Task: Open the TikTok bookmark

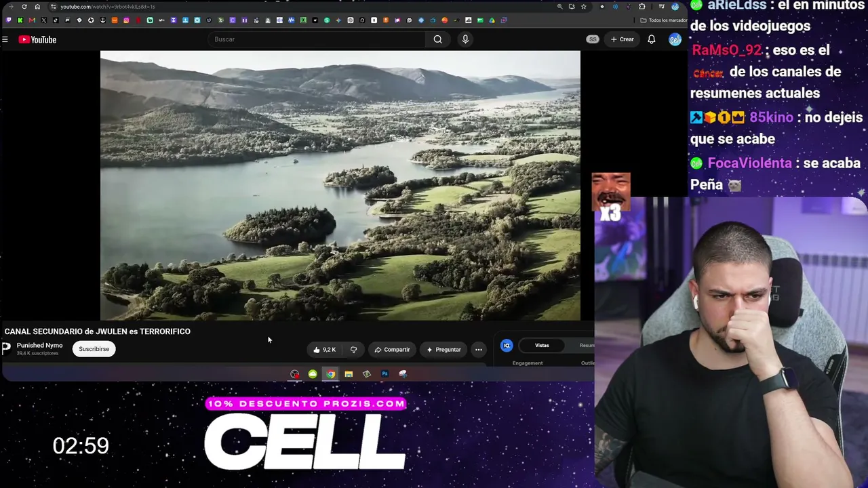Action: 56,20
